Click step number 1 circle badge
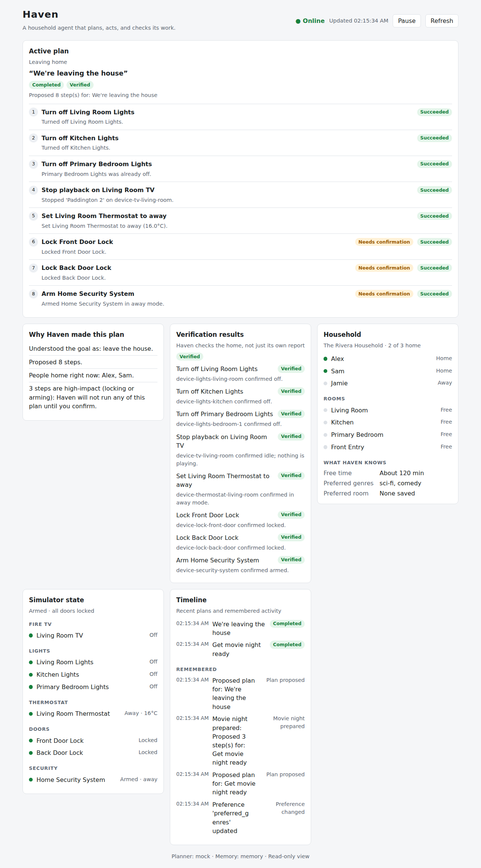Viewport: 481px width, 868px height. tap(33, 112)
